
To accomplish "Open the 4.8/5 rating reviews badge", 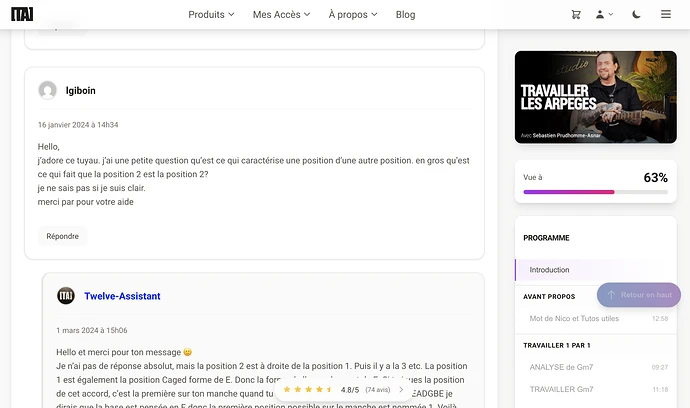I will click(x=344, y=390).
